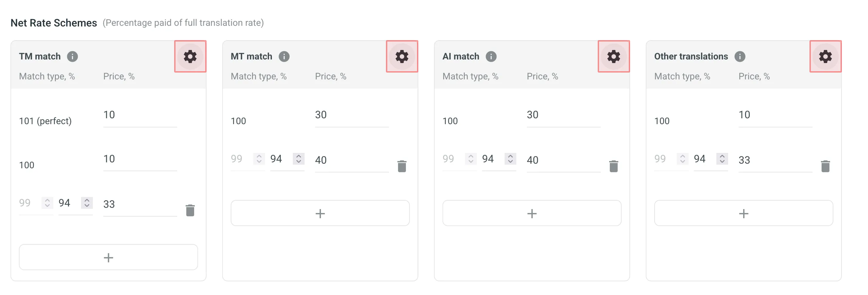Click the info icon next to TM match
Screen dimensions: 868x295
pos(73,56)
